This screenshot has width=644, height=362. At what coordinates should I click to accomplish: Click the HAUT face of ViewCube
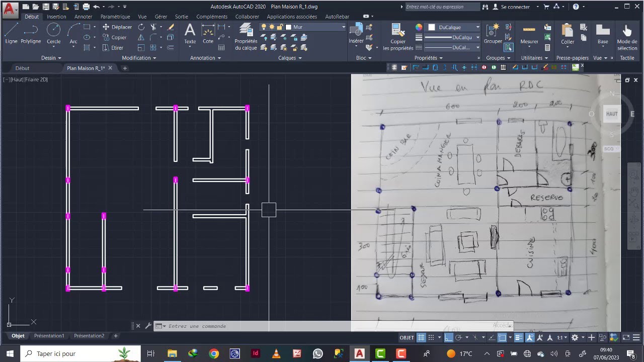pyautogui.click(x=612, y=114)
